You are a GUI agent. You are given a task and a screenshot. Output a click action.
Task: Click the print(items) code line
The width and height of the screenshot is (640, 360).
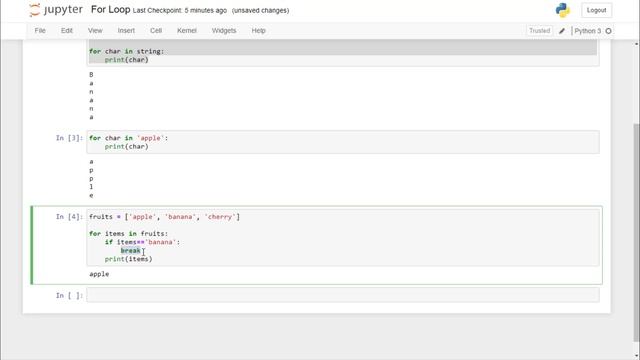click(129, 259)
